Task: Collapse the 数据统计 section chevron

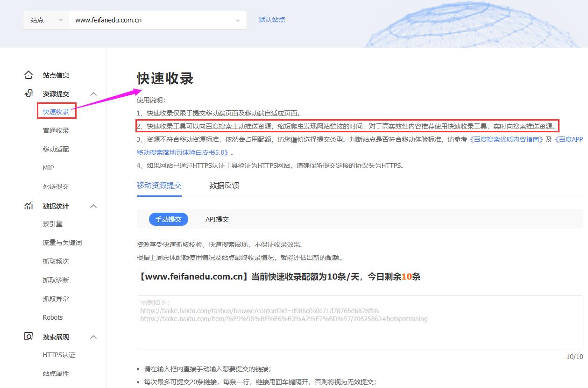Action: (93, 206)
